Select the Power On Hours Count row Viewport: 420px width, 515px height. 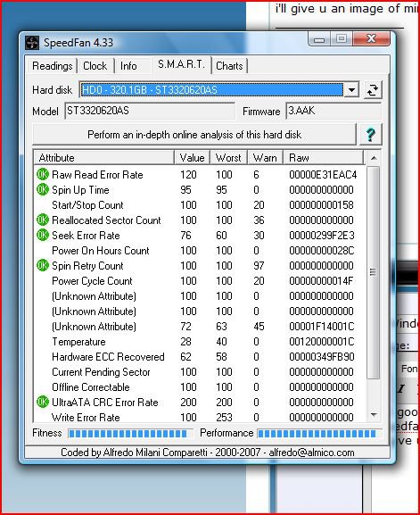199,251
